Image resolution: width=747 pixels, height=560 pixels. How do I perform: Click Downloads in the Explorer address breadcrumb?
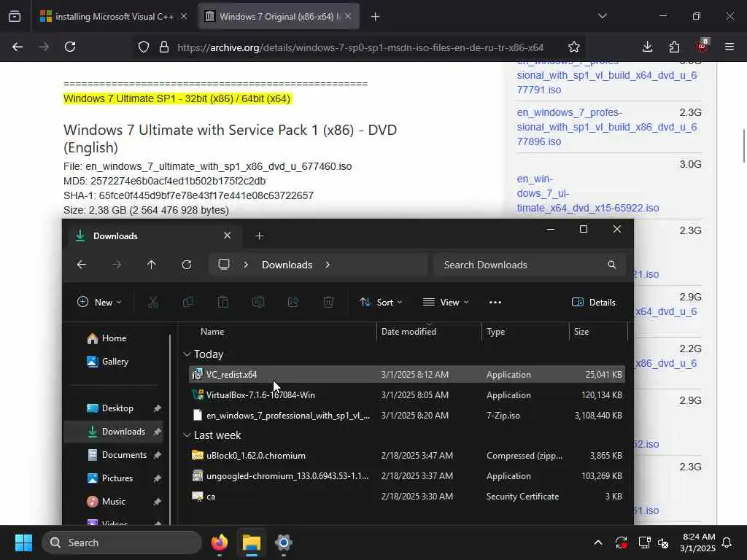click(287, 265)
